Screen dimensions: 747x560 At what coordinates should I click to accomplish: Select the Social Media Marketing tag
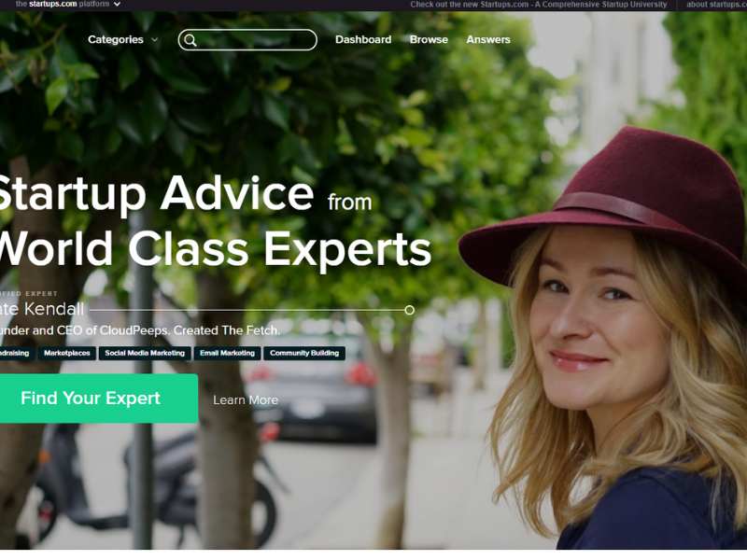pyautogui.click(x=145, y=353)
